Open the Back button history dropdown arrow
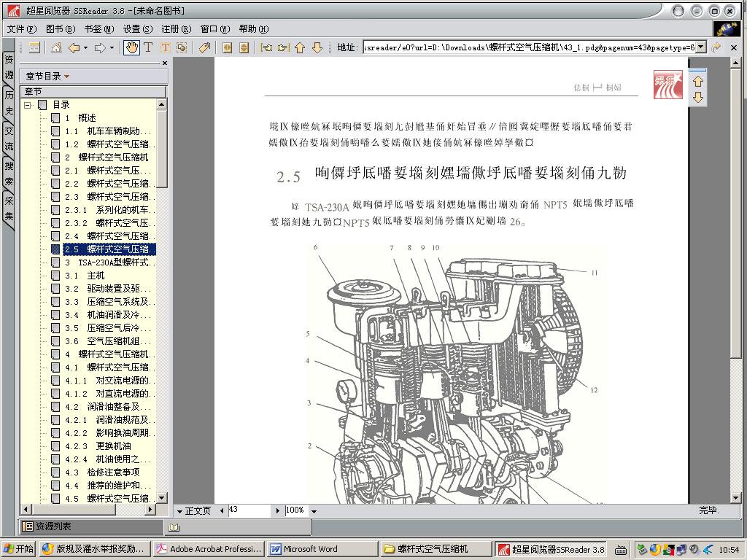The width and height of the screenshot is (747, 560). coord(85,47)
